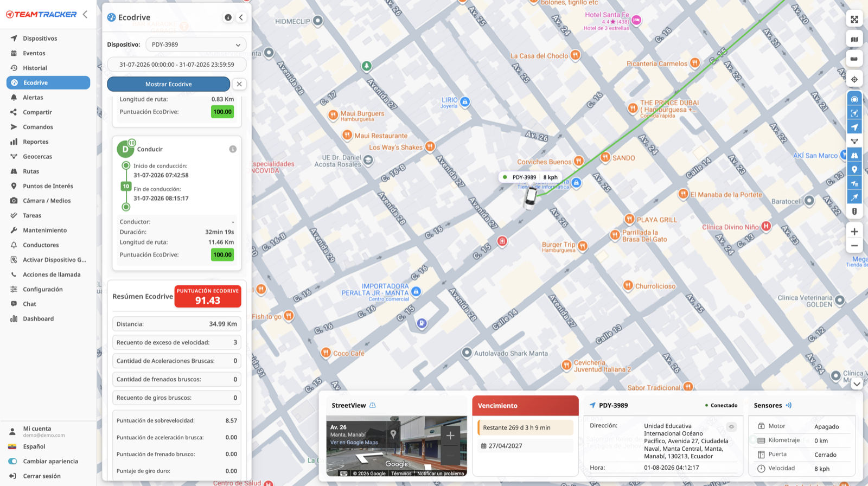Viewport: 868px width, 486px height.
Task: Click the Compartir share icon
Action: click(x=14, y=112)
